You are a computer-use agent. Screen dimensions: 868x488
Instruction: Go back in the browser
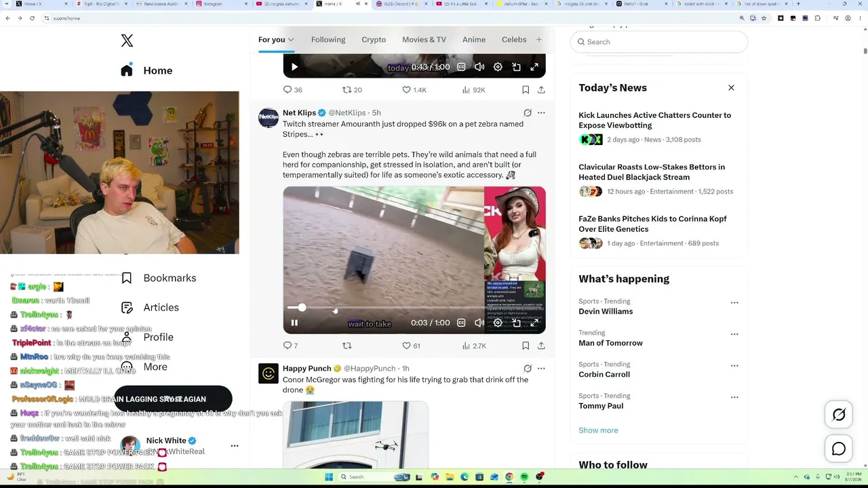7,18
